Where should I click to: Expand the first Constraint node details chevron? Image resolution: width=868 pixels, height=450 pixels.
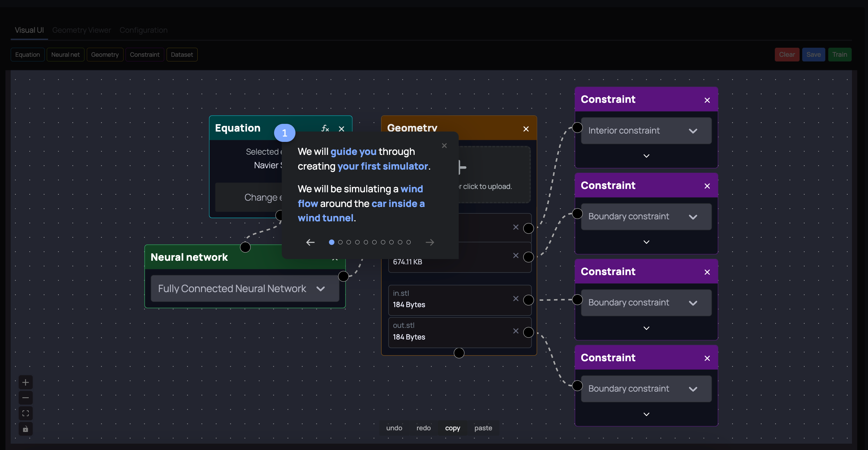[x=646, y=156]
